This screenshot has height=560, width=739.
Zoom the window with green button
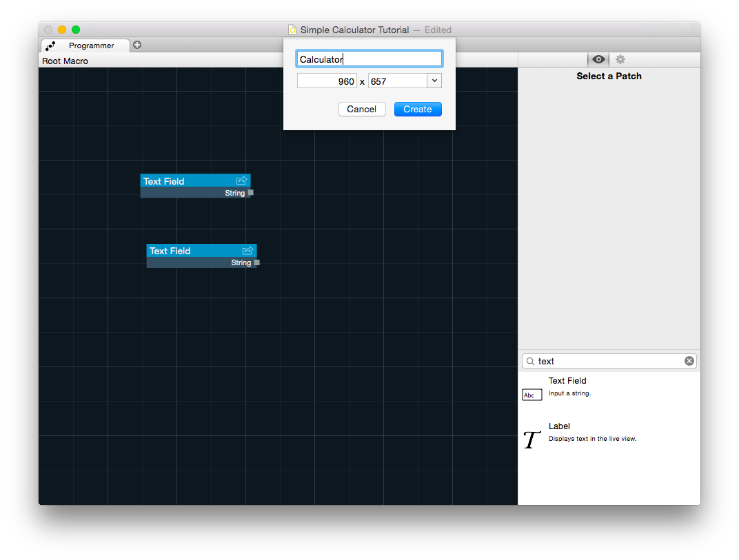[76, 30]
